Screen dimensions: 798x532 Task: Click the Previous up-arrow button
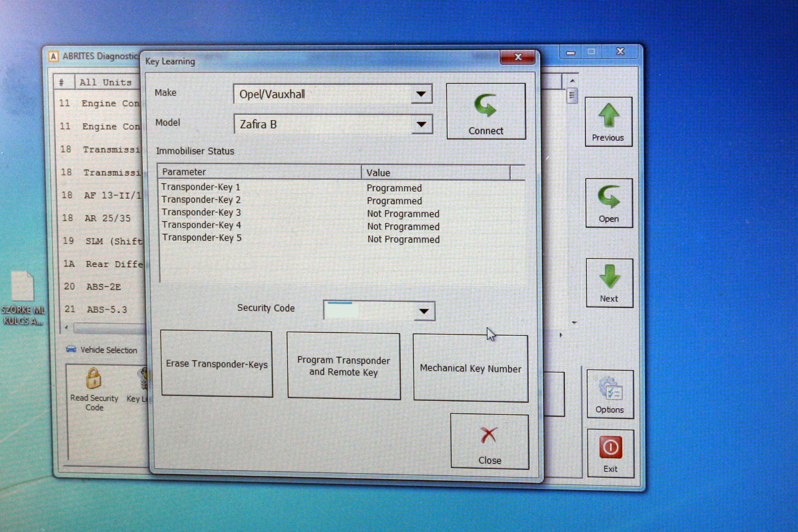(608, 122)
